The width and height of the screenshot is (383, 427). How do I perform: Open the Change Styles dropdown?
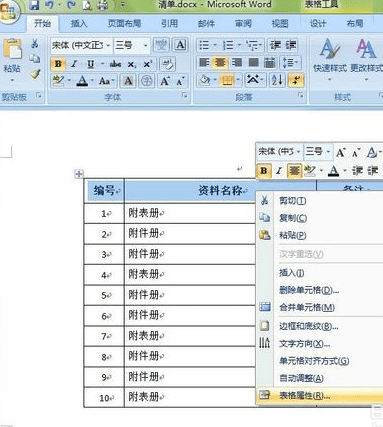[366, 59]
